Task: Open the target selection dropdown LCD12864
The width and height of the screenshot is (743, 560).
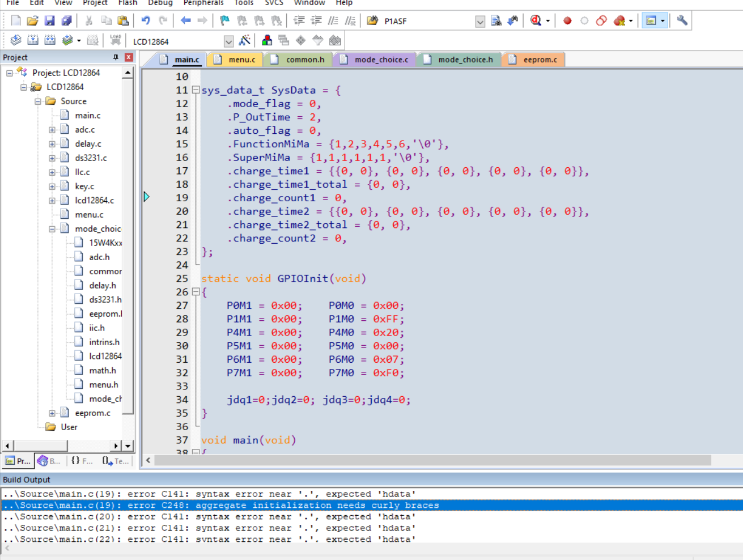Action: coord(228,41)
